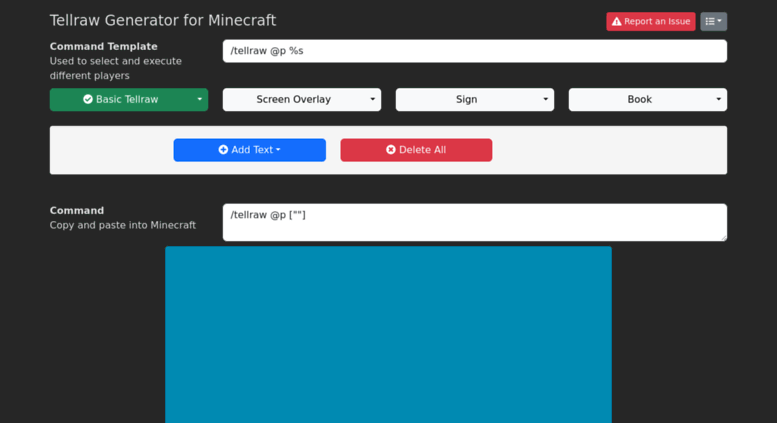Expand the Book dropdown arrow
The width and height of the screenshot is (777, 423).
click(719, 100)
